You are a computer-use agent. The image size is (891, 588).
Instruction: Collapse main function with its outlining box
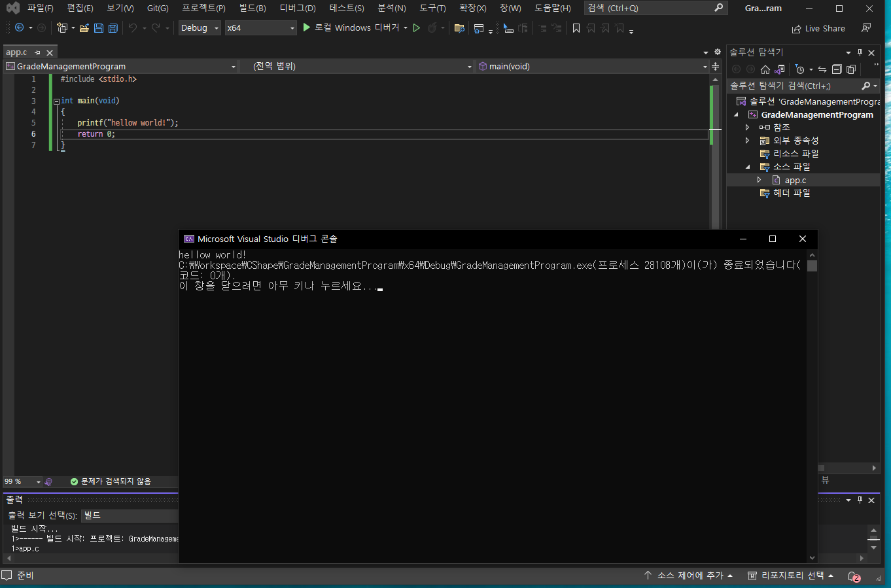click(56, 101)
